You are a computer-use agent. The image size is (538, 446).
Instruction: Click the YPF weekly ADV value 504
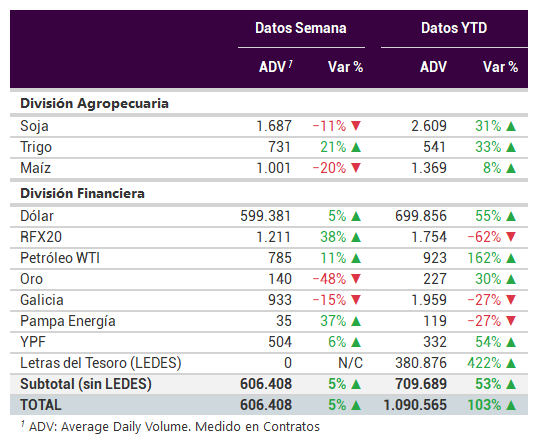[x=280, y=342]
